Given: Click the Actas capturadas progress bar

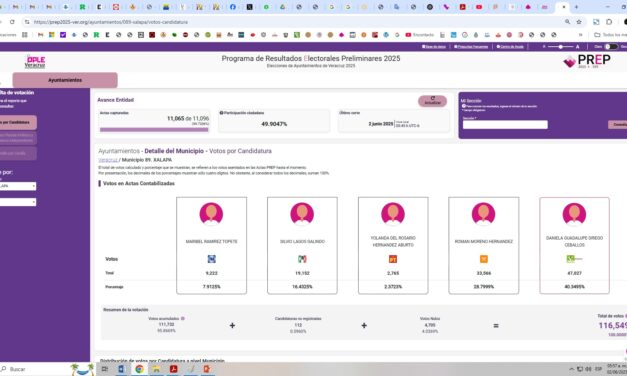Looking at the screenshot, I should pyautogui.click(x=154, y=130).
